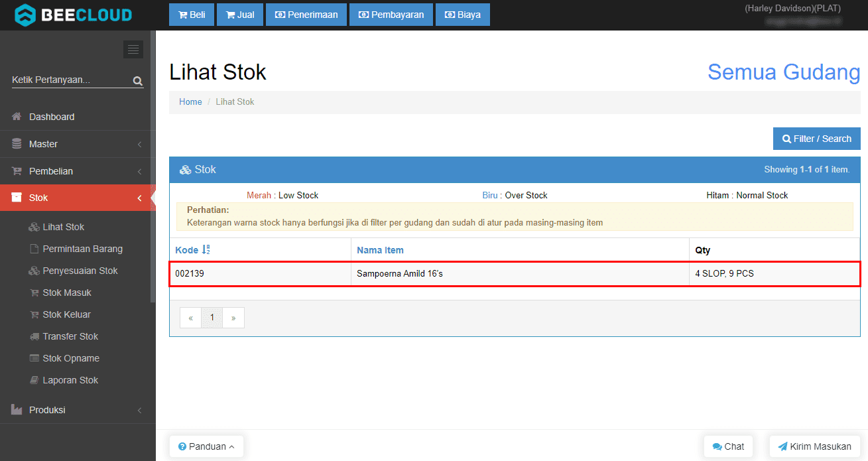Click the Qty column header
Screen dimensions: 868x461
703,250
